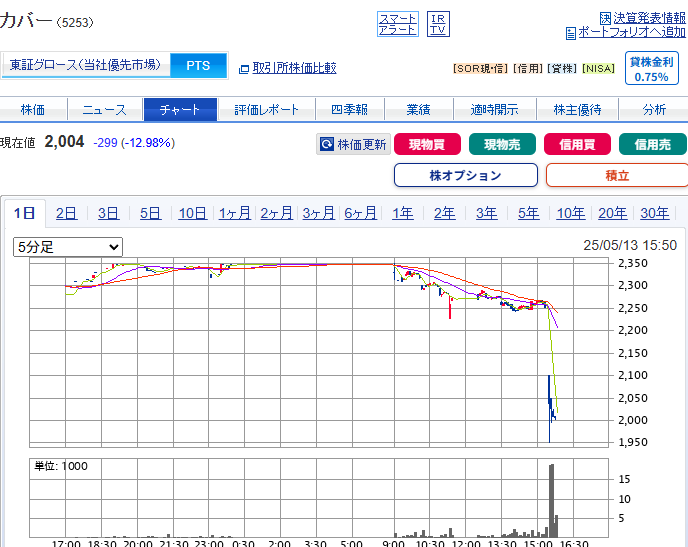Click the red Spot Buy (現物買) button
688x547 pixels.
(x=427, y=144)
